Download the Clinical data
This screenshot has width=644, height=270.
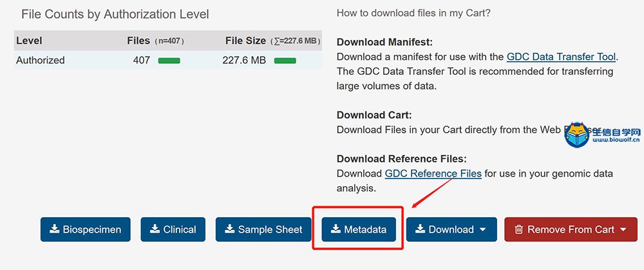pos(173,229)
